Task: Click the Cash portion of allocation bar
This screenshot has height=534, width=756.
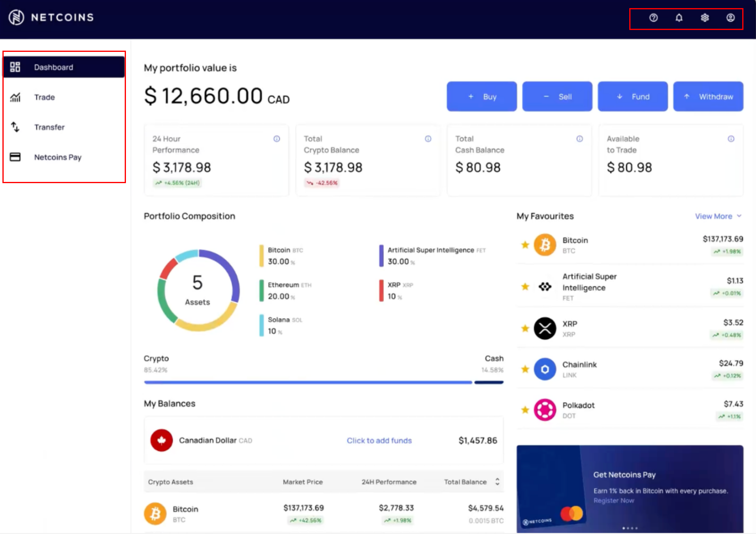Action: pos(489,382)
